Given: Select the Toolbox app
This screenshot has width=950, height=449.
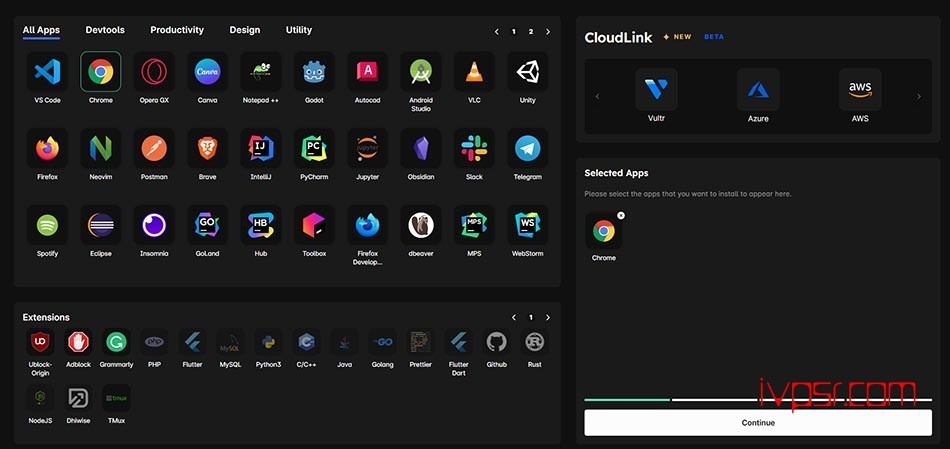Looking at the screenshot, I should (314, 225).
